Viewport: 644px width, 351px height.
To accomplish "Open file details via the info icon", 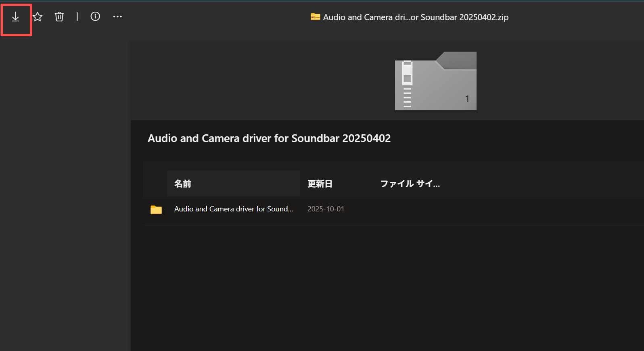I will 95,17.
